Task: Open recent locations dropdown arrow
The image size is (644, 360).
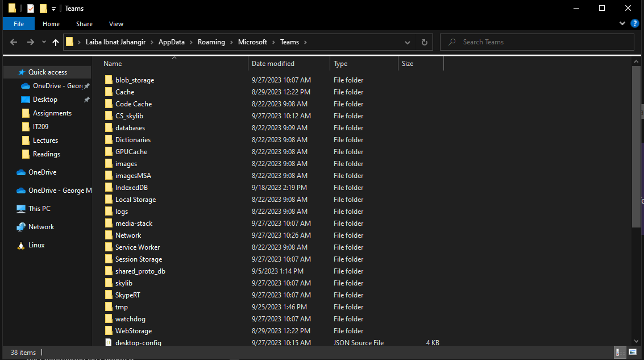Action: coord(44,42)
